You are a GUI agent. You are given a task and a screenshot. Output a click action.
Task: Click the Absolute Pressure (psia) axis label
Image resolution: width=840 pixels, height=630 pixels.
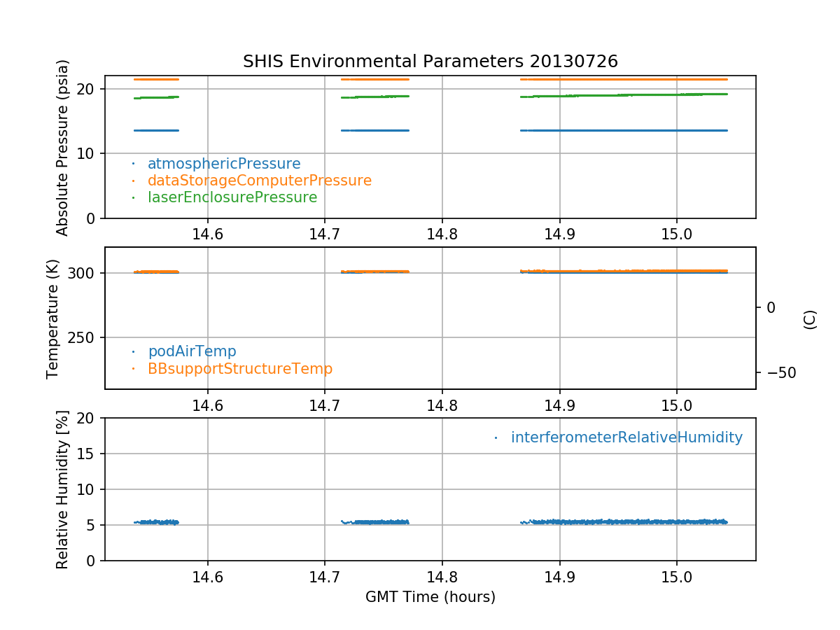63,147
